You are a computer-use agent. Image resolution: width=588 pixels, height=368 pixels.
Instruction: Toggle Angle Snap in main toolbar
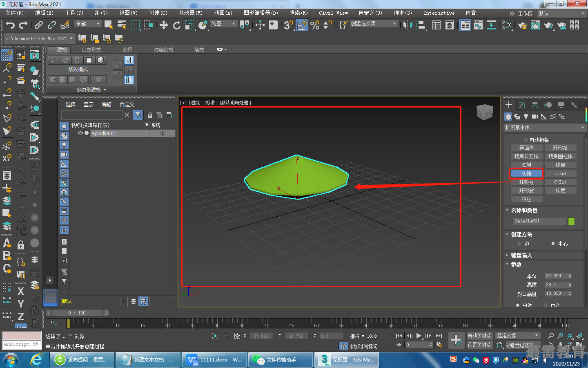(302, 25)
